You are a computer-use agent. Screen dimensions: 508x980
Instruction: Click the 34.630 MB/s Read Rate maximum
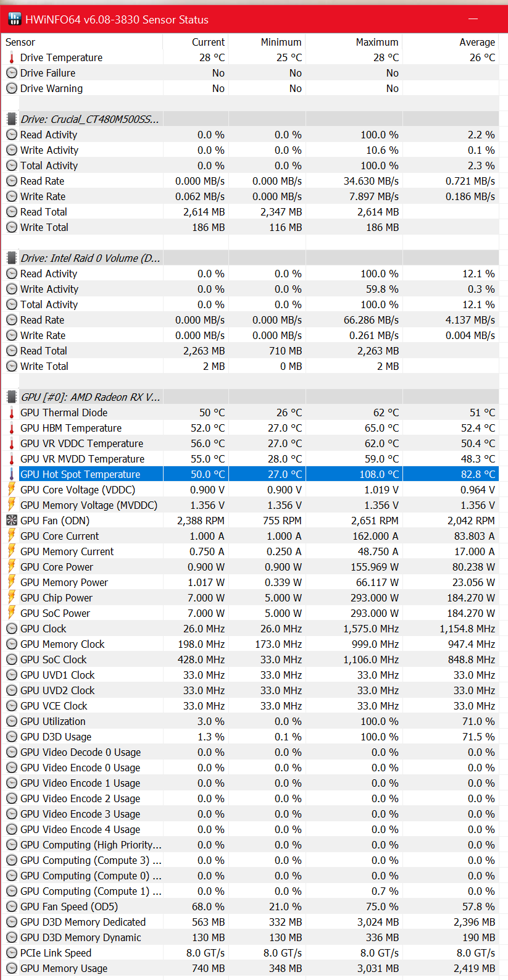371,181
